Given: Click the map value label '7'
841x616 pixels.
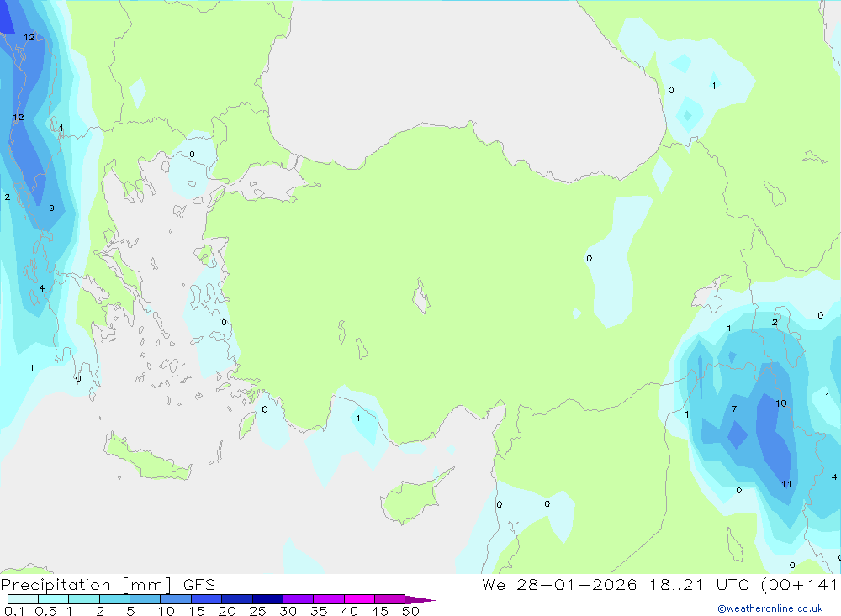Looking at the screenshot, I should pyautogui.click(x=733, y=409).
